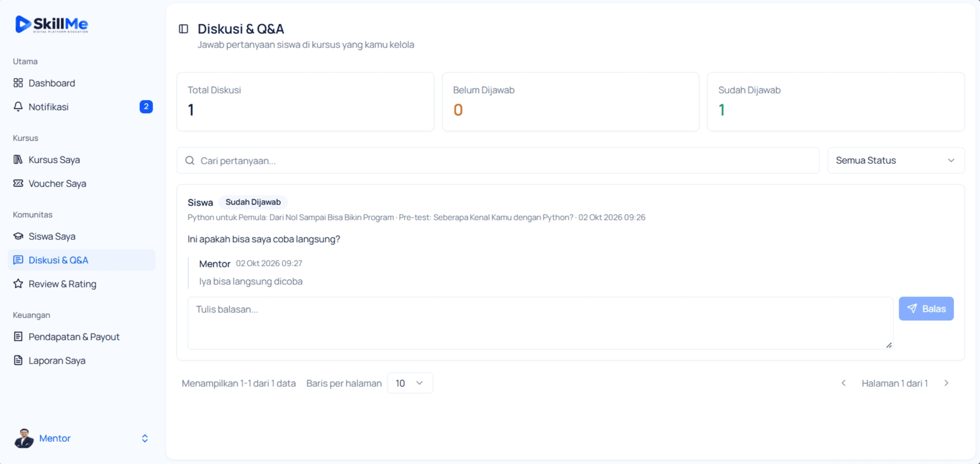Go to the previous page arrow
980x464 pixels.
click(x=843, y=383)
